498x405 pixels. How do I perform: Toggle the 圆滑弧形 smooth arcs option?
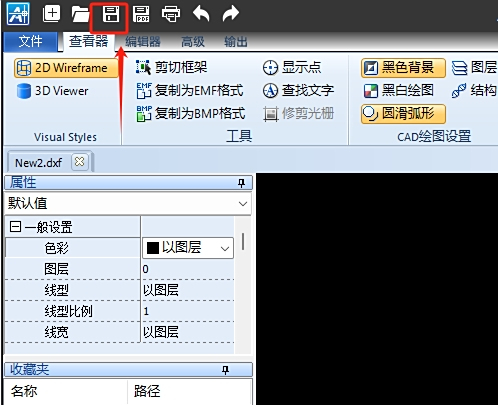403,114
